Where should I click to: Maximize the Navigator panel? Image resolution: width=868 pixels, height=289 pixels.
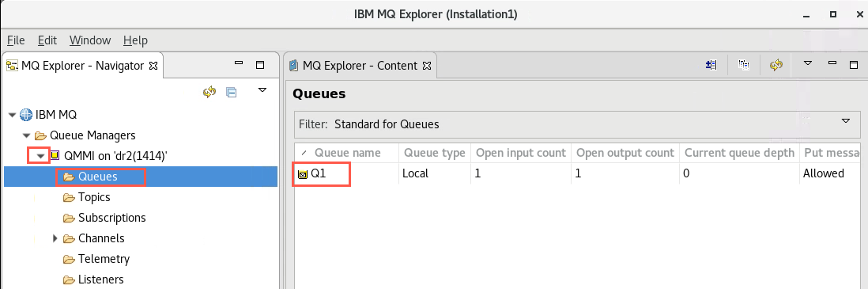259,65
